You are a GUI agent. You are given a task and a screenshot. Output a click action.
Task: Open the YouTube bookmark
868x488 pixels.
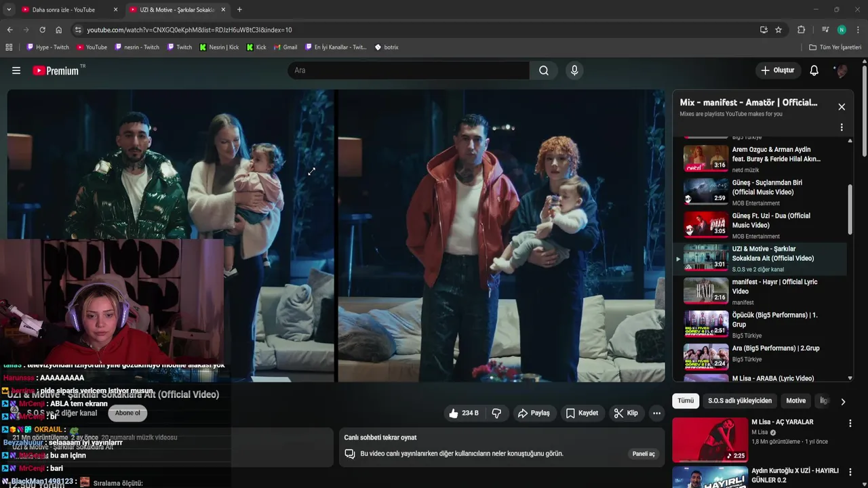[92, 47]
